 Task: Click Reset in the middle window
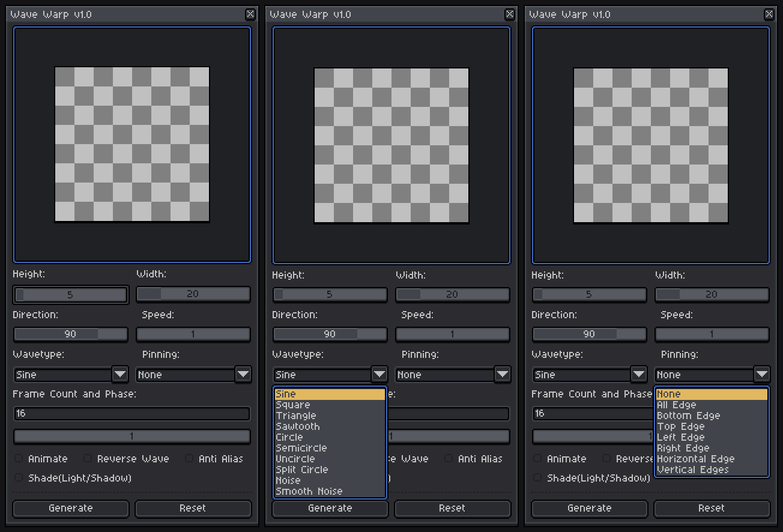[x=452, y=508]
